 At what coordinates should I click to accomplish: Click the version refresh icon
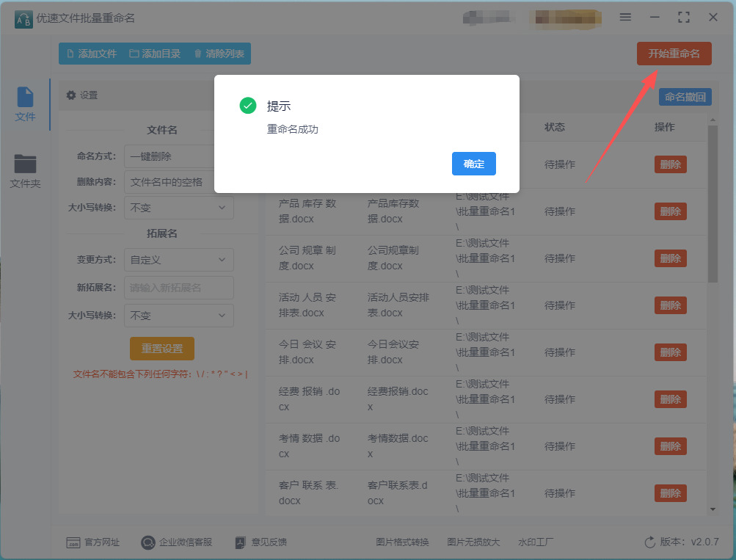point(649,542)
